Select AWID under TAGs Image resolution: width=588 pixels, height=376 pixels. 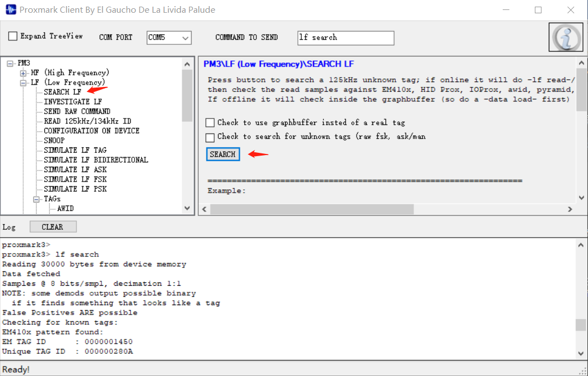point(65,208)
